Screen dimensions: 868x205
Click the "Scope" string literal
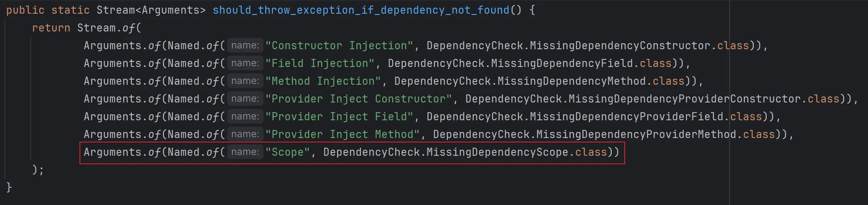tap(287, 152)
